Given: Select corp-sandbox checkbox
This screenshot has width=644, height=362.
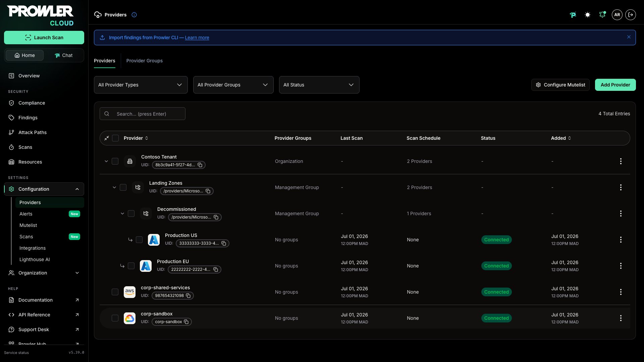Looking at the screenshot, I should coord(115,318).
